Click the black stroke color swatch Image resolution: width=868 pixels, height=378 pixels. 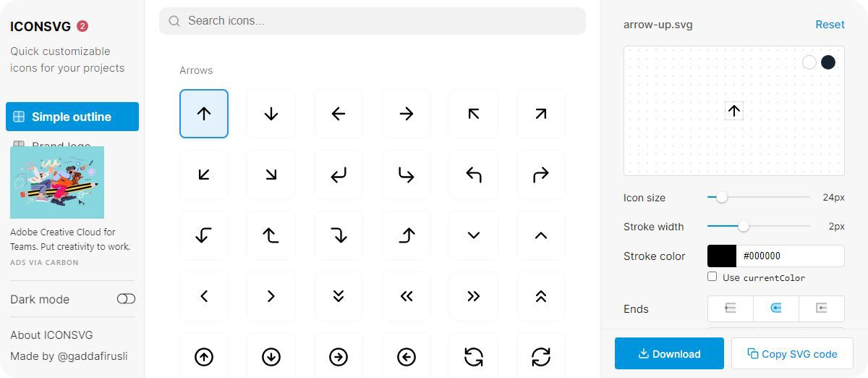pos(722,256)
